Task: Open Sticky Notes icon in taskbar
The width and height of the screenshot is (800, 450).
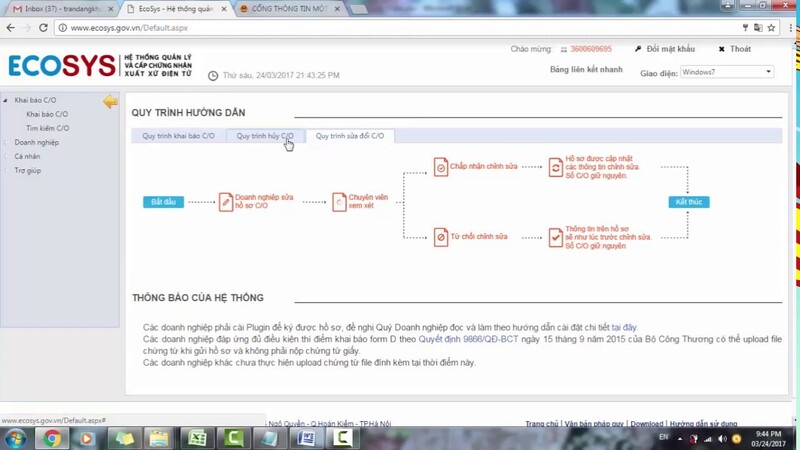Action: (124, 438)
